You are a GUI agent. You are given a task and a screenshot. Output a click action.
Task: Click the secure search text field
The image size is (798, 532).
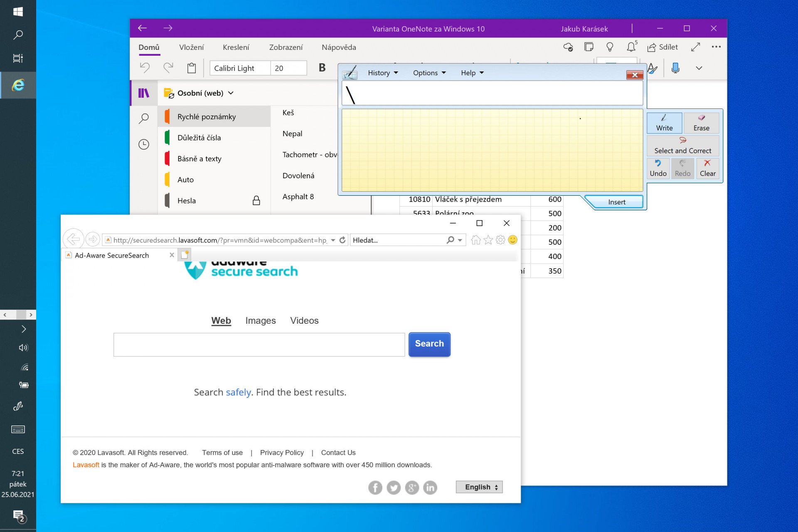(x=259, y=345)
